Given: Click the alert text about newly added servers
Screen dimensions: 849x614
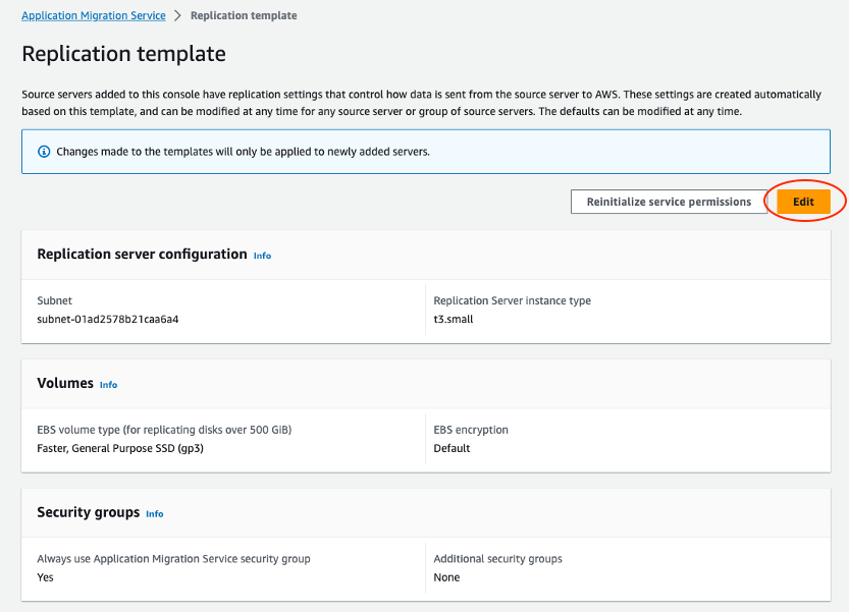Looking at the screenshot, I should click(x=243, y=152).
